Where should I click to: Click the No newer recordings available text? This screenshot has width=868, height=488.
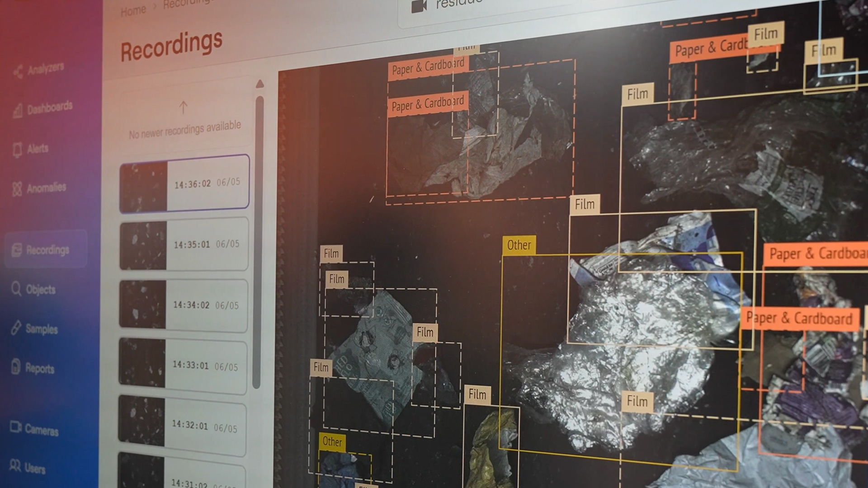pyautogui.click(x=185, y=130)
